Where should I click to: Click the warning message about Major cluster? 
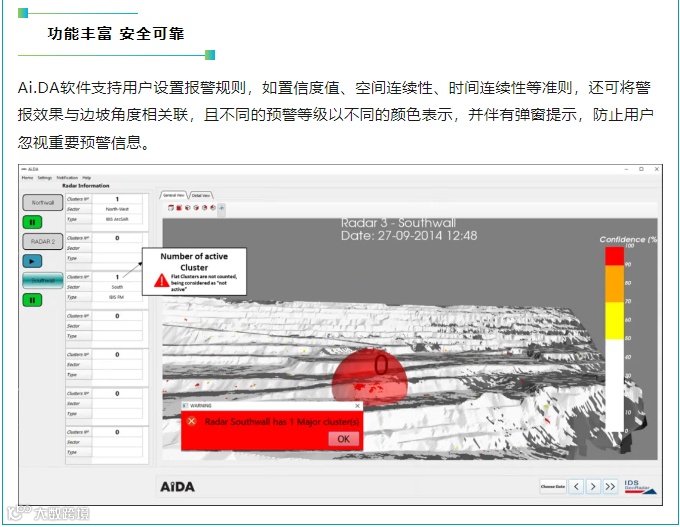coord(282,422)
